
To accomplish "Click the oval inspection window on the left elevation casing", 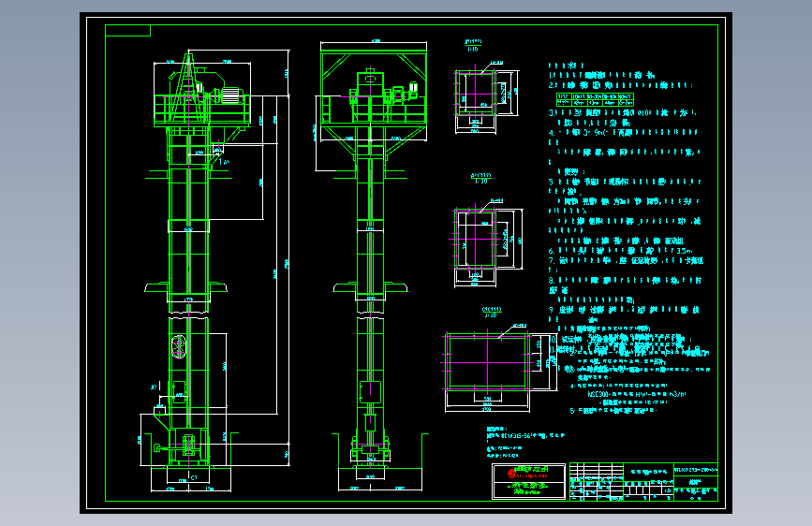I will [179, 347].
